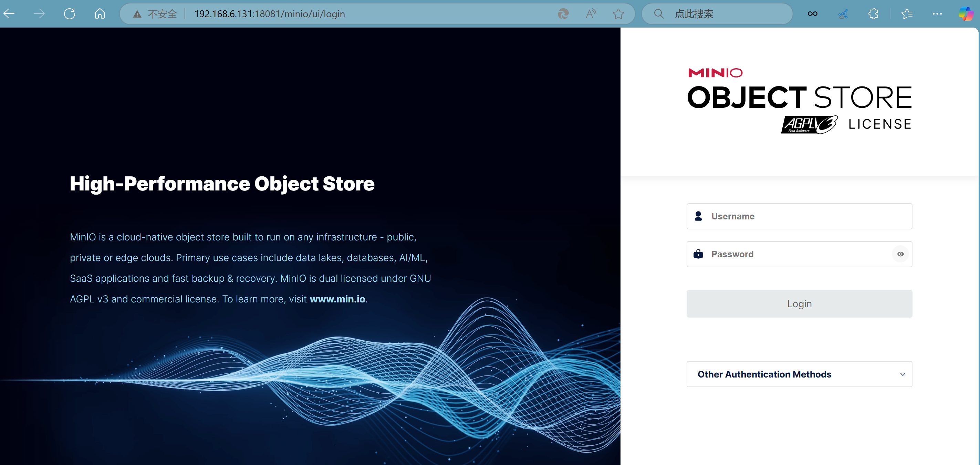Click the not-secure warning triangle icon
Image resolution: width=980 pixels, height=465 pixels.
point(137,14)
